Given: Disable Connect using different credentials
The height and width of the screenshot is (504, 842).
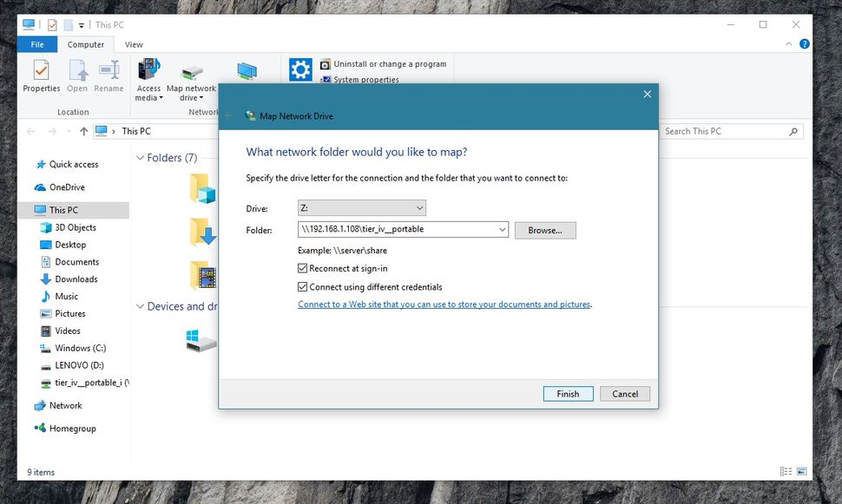Looking at the screenshot, I should point(303,286).
